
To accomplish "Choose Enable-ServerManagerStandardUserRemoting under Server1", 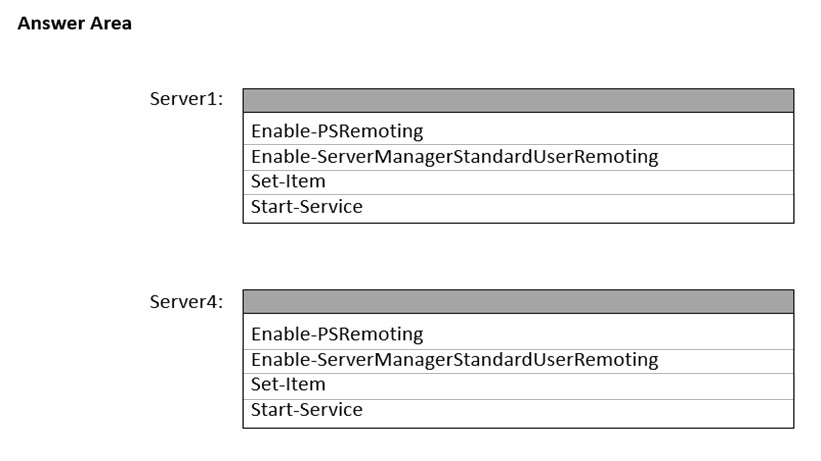I will click(x=454, y=157).
